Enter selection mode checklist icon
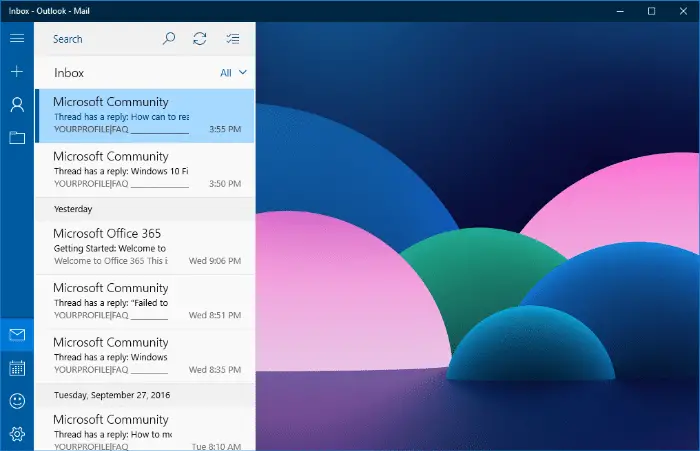This screenshot has width=700, height=451. [233, 39]
